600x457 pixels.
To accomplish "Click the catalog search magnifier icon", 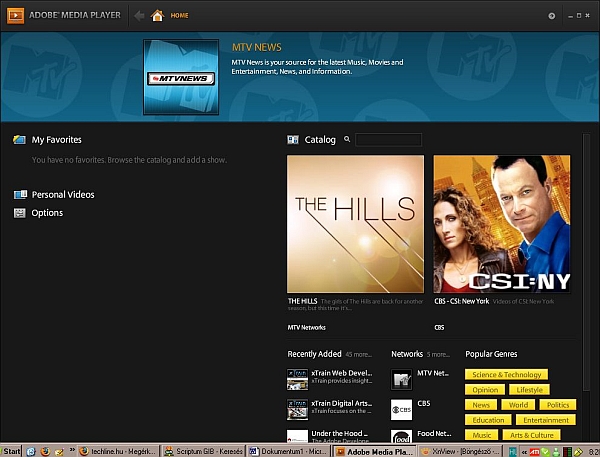I will pos(347,139).
